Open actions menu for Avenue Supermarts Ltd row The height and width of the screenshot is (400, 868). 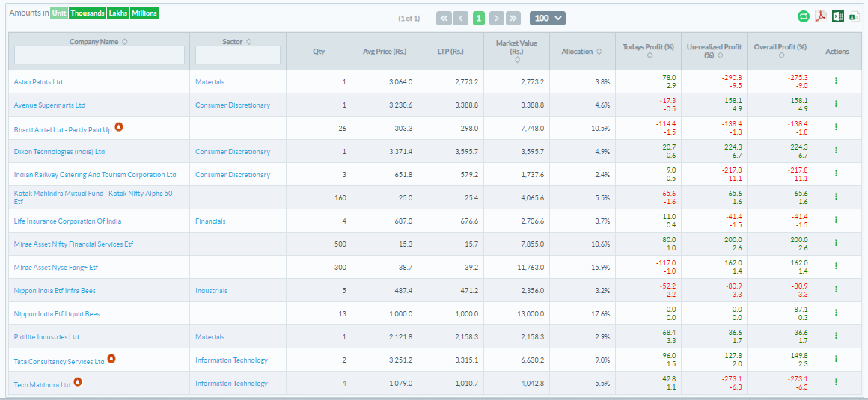[836, 104]
